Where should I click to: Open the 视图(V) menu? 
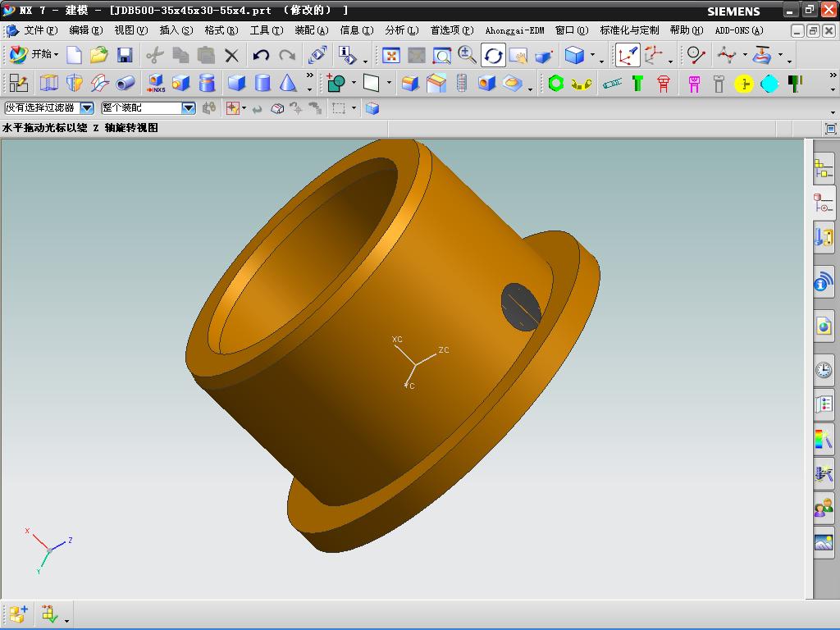click(130, 30)
